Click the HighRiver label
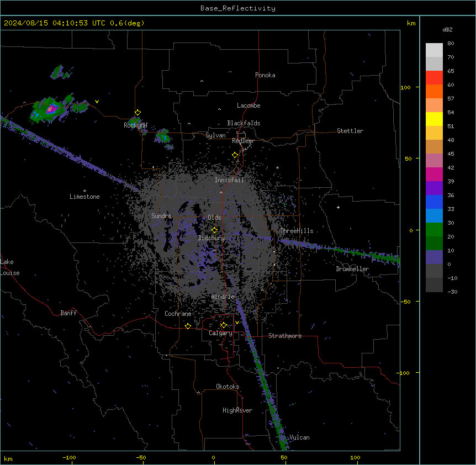The height and width of the screenshot is (465, 476). [237, 410]
